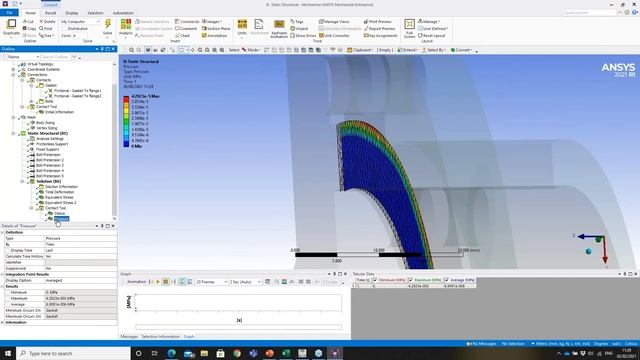Collapse the Static Structural (B5) node

(x=13, y=133)
